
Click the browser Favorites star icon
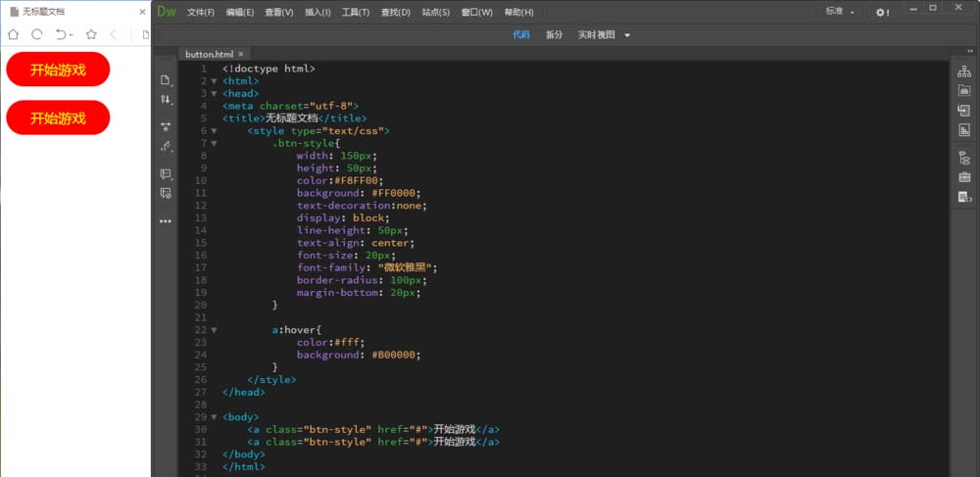[91, 34]
